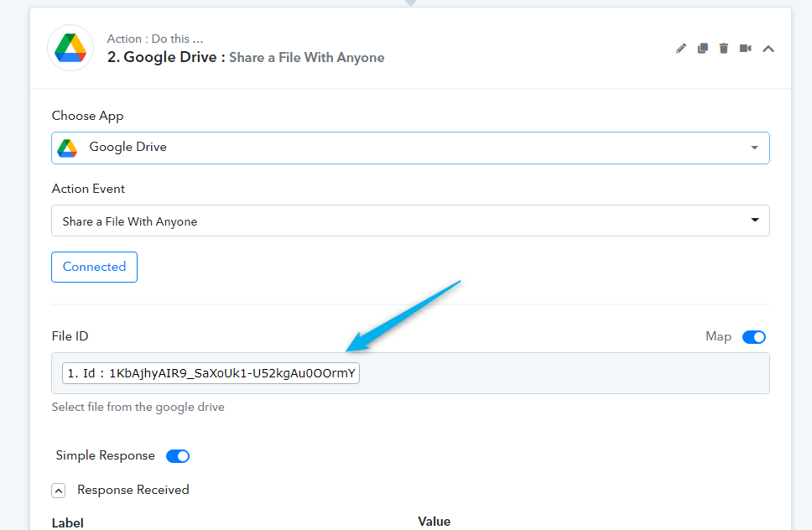Select the mapped '1. Id' value tag
This screenshot has height=530, width=812.
(211, 373)
